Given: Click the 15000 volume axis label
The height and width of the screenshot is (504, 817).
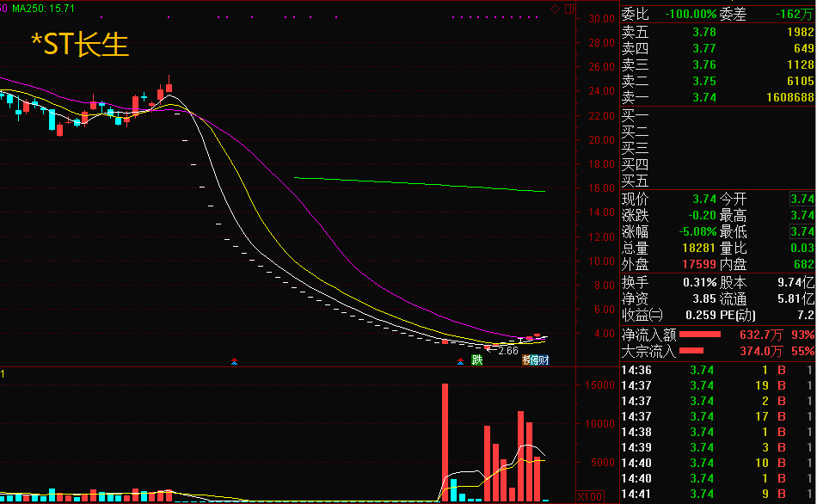Looking at the screenshot, I should 599,385.
